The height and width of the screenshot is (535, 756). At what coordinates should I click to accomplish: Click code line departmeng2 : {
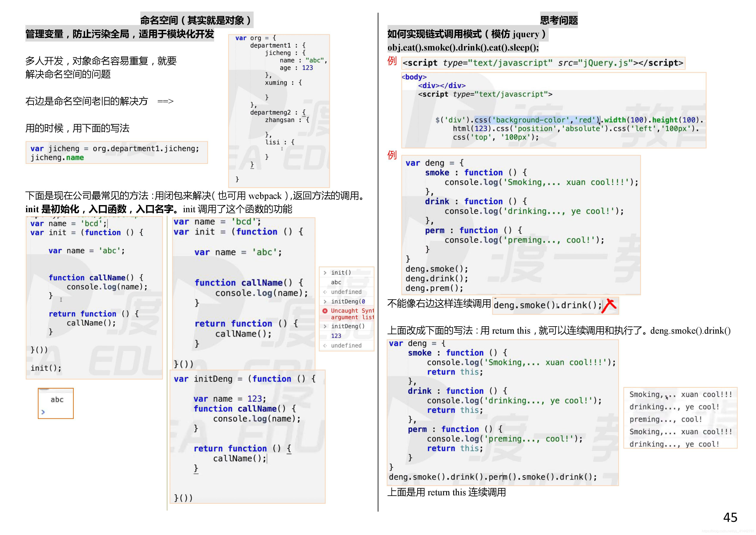(x=278, y=113)
